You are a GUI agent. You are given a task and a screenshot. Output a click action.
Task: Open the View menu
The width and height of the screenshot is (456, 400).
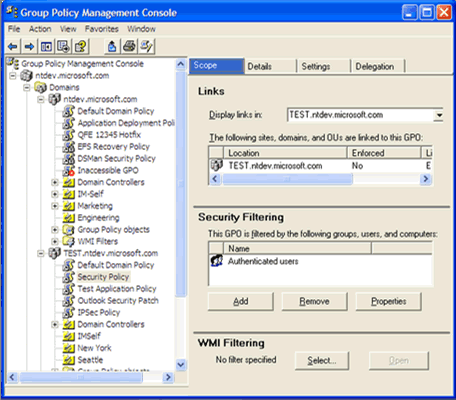pyautogui.click(x=68, y=29)
